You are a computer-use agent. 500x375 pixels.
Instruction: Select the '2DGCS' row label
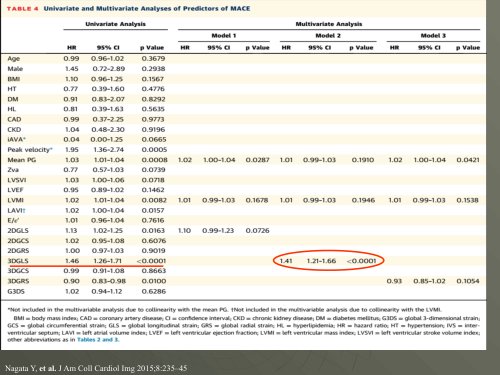point(18,241)
